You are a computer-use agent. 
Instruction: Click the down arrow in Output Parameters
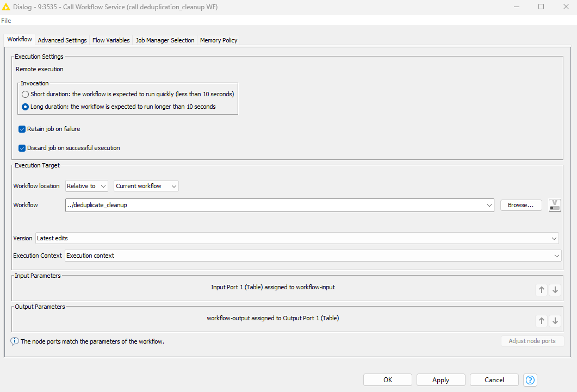point(555,321)
